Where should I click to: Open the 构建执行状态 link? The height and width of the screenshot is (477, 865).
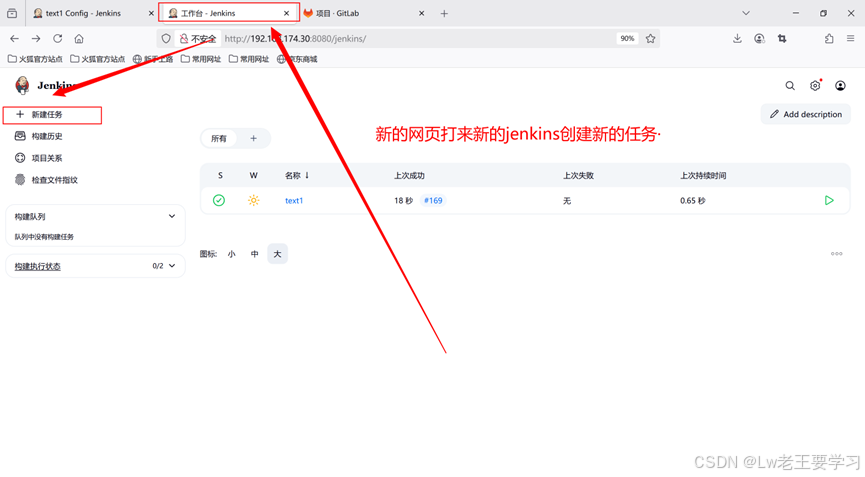(38, 266)
